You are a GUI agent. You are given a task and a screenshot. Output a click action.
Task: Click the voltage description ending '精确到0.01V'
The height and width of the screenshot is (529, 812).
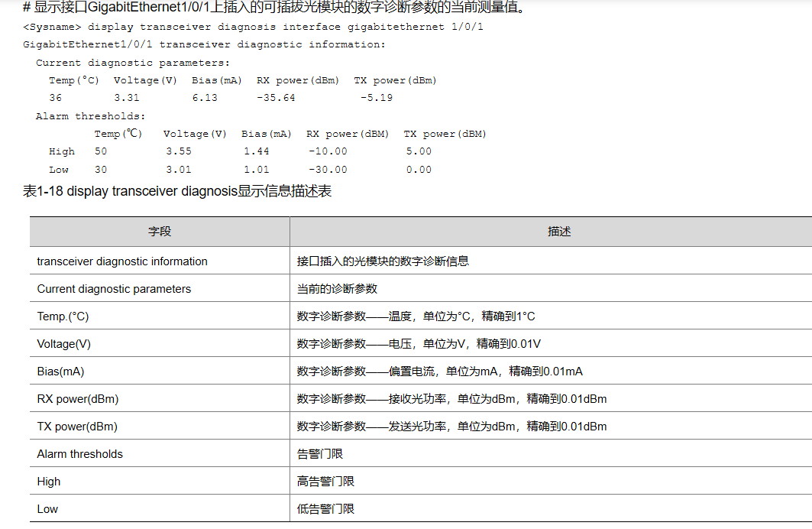(419, 343)
